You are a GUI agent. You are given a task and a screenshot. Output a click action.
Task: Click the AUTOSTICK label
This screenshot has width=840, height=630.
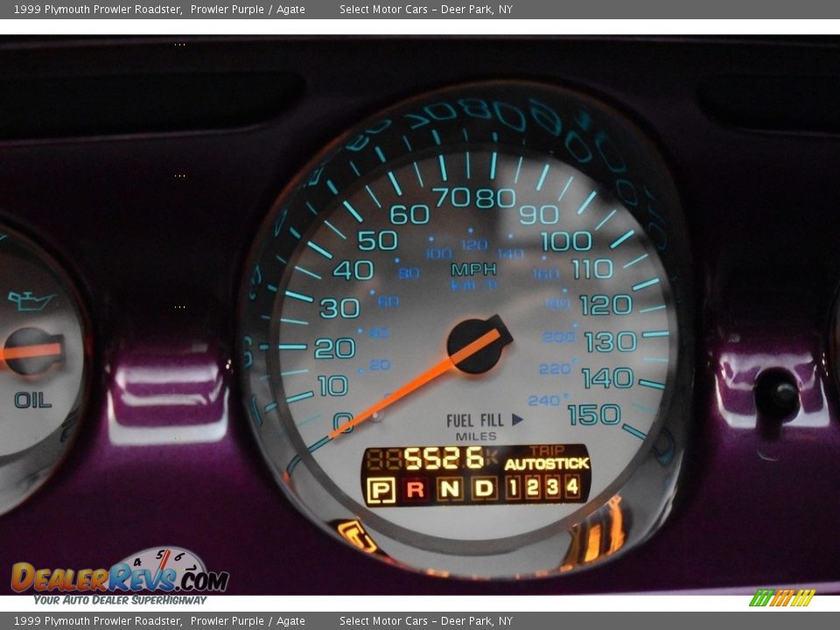pyautogui.click(x=546, y=464)
